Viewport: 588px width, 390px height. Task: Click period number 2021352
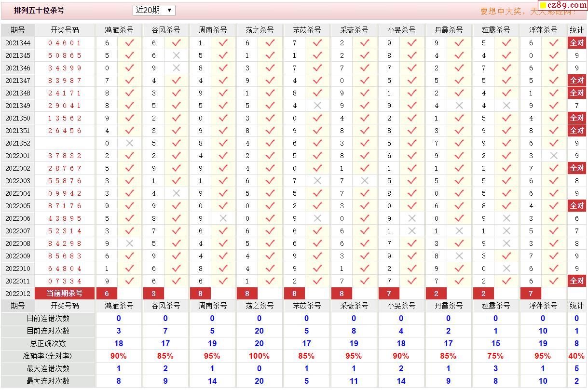[18, 143]
